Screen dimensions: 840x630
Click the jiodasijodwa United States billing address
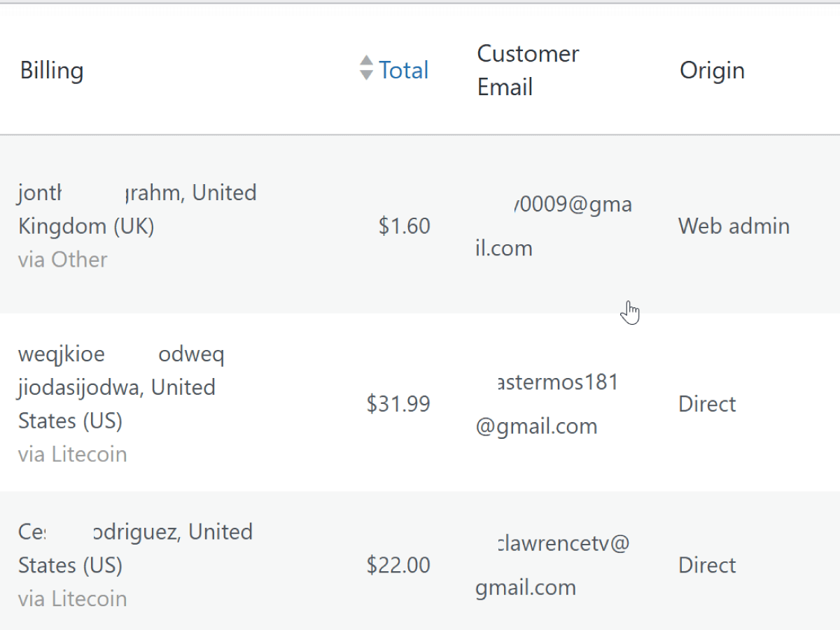pyautogui.click(x=120, y=387)
